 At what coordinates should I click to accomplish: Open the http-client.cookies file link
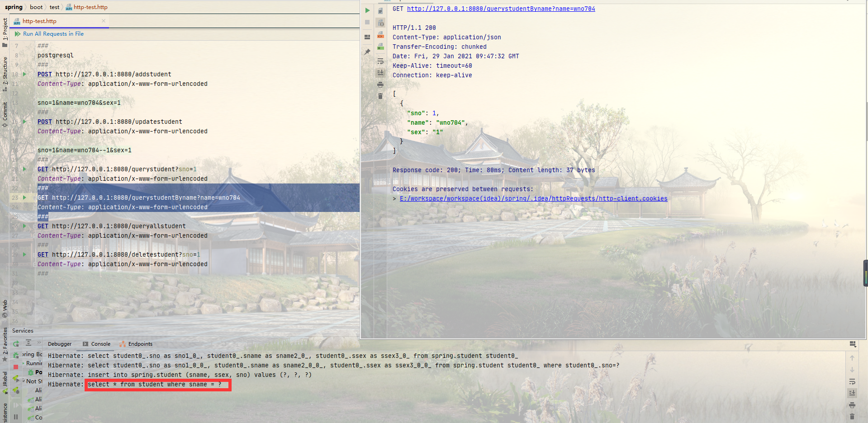pos(533,198)
